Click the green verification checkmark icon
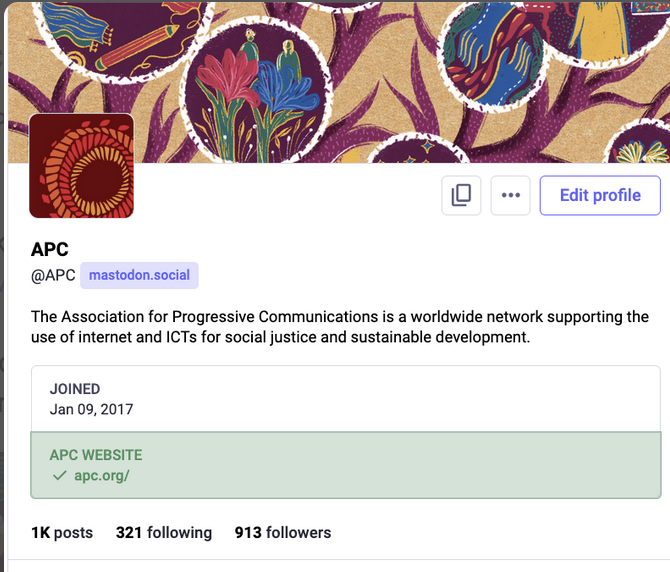The height and width of the screenshot is (572, 670). click(x=59, y=475)
